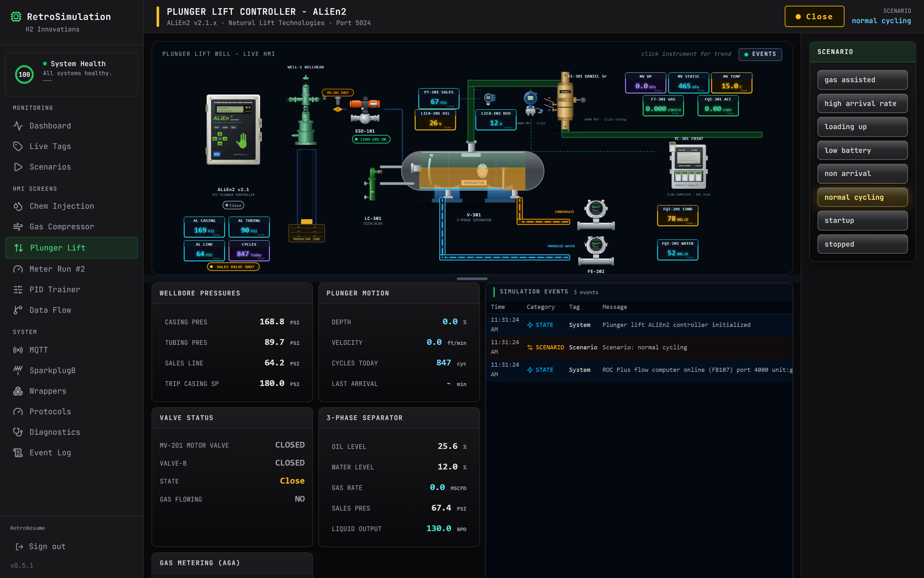This screenshot has height=578, width=924.
Task: Click the SALES VALVE SHUT indicator
Action: tap(233, 267)
